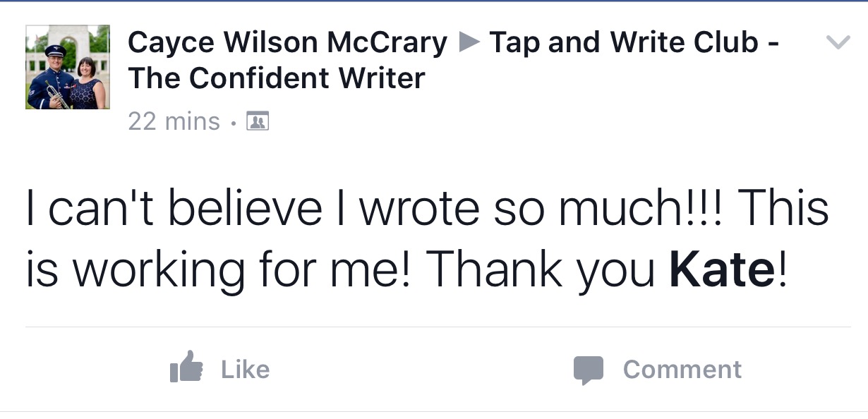868x419 pixels.
Task: Click the thumbs-up Like icon
Action: [x=186, y=367]
